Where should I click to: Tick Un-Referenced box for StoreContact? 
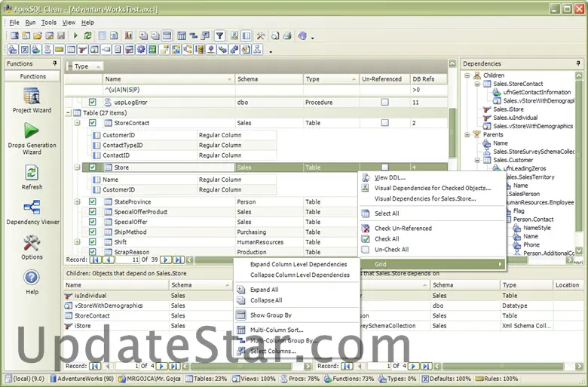coord(384,123)
